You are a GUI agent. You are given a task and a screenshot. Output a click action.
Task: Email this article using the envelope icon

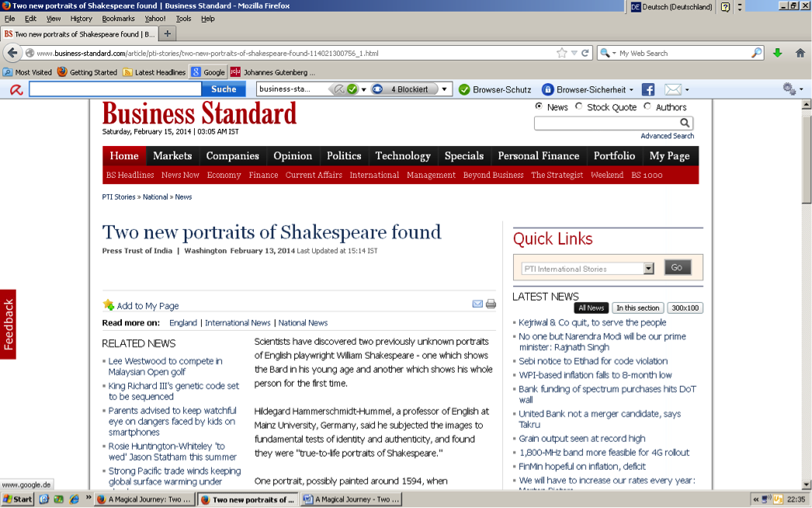pos(477,304)
